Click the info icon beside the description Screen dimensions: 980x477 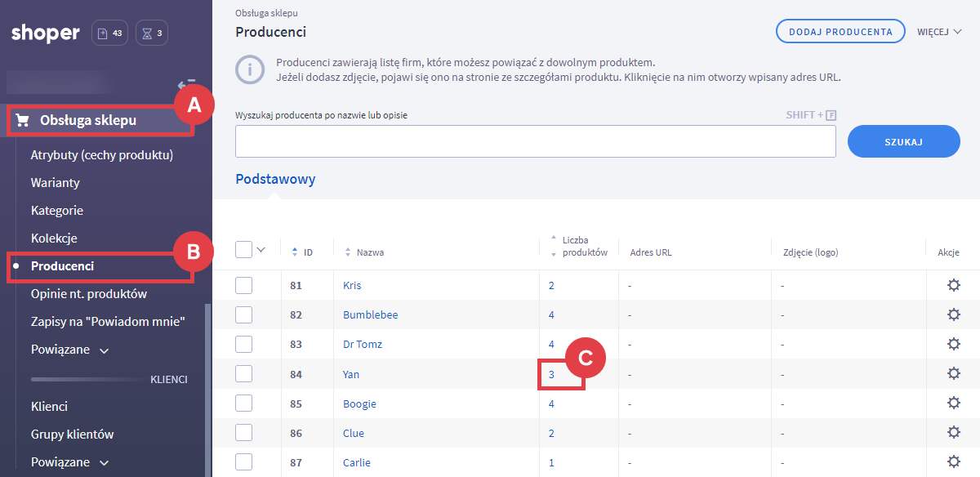[250, 69]
